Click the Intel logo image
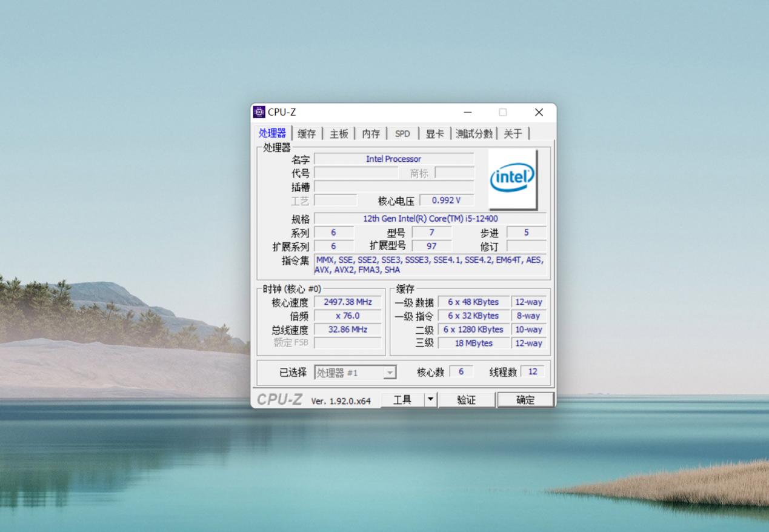Screen dimensions: 769x532 point(512,178)
